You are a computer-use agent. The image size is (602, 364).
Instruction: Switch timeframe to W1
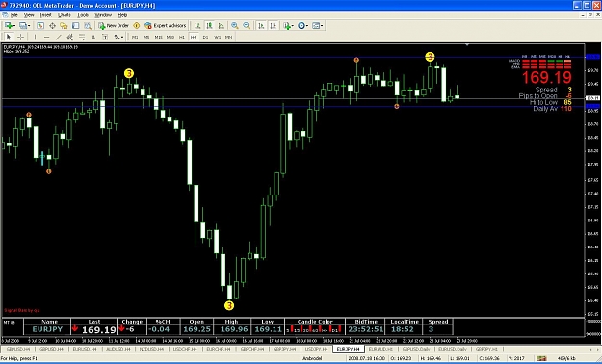click(217, 37)
